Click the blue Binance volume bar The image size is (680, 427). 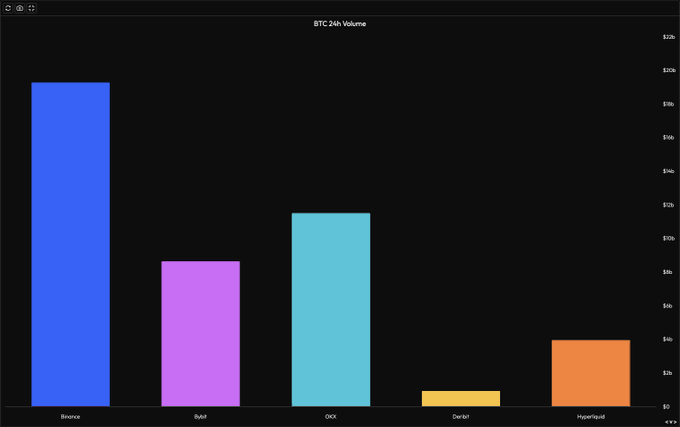point(70,244)
